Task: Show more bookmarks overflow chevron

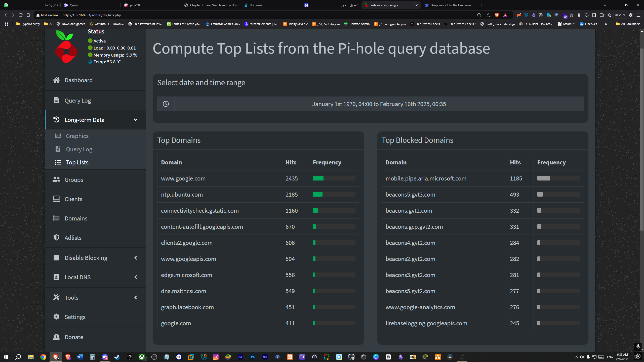Action: tap(606, 24)
